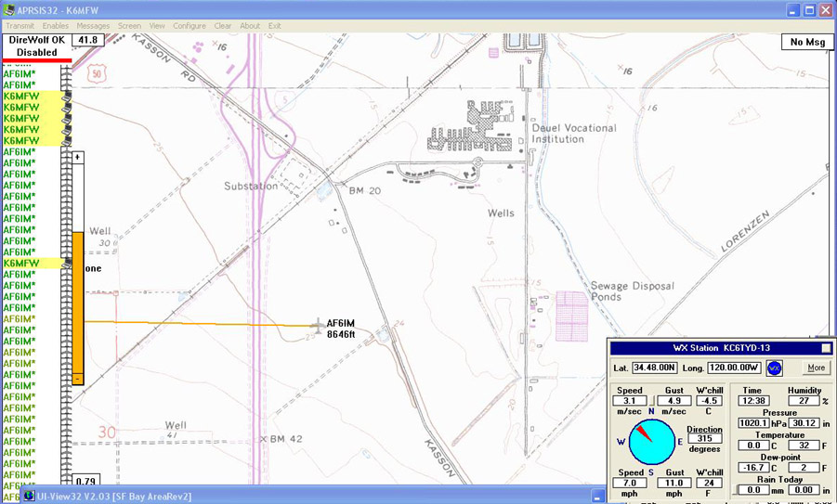Viewport: 837px width, 504px height.
Task: Click the No Msg indicator box
Action: [806, 42]
